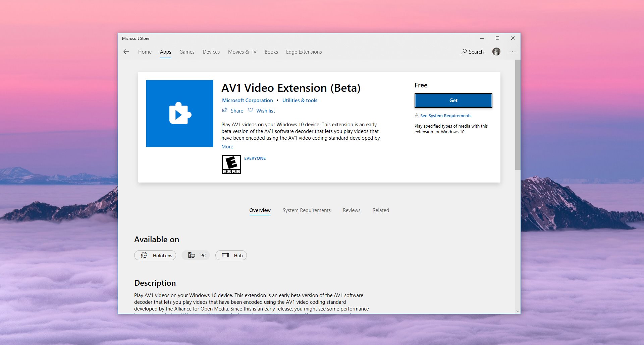The width and height of the screenshot is (644, 345).
Task: Click the AV1 Video Extension (Beta) title
Action: [x=291, y=88]
